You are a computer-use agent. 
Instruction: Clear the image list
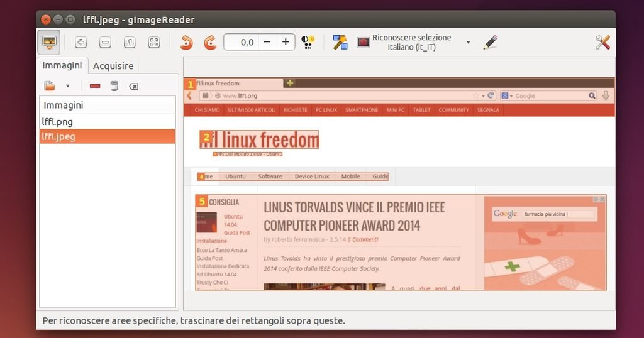coord(133,86)
